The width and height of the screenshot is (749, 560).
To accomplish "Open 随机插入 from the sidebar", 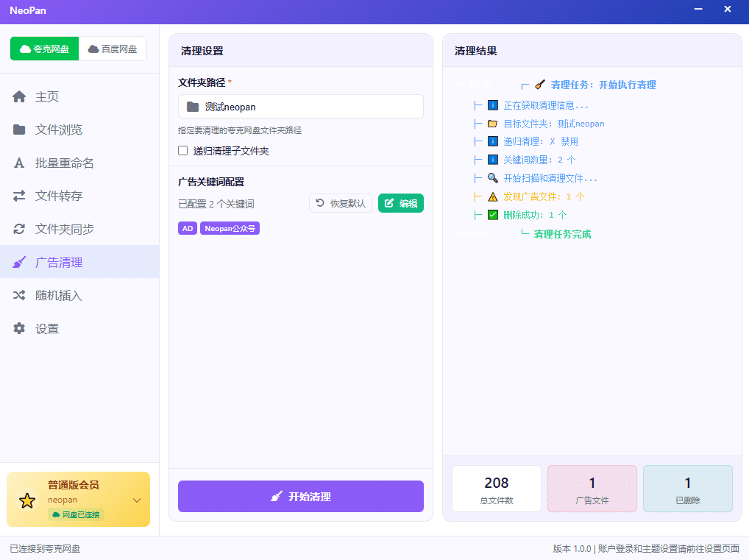I will pyautogui.click(x=79, y=295).
